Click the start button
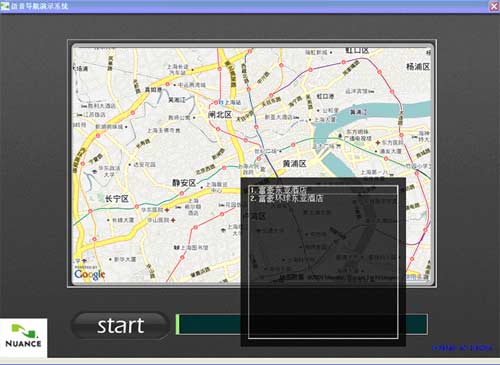Screen dimensions: 500x365 click(120, 326)
